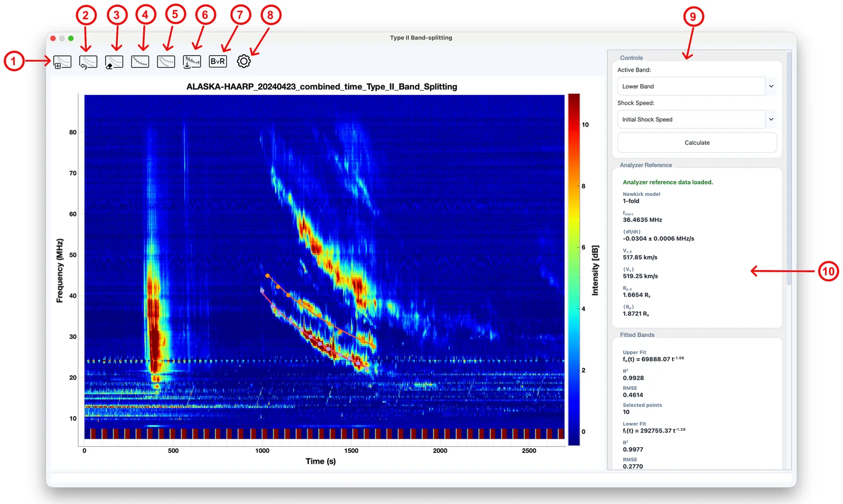The width and height of the screenshot is (843, 504).
Task: Click the upper fit R² 0.9928
Action: pos(633,378)
